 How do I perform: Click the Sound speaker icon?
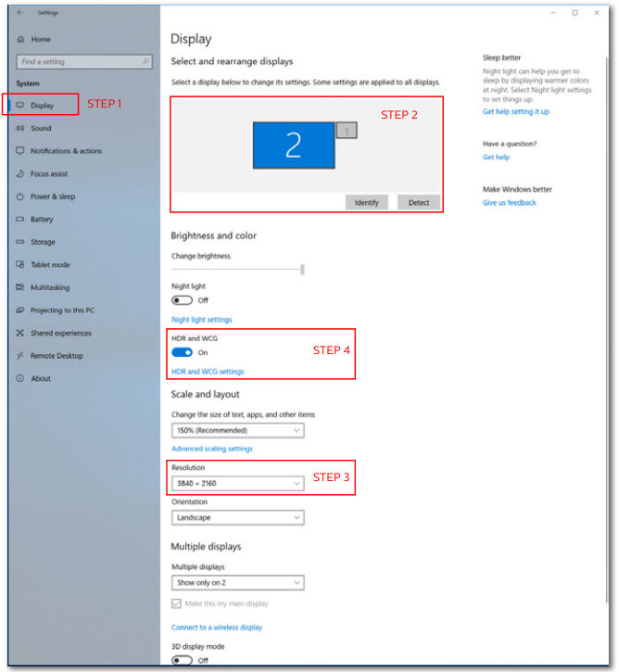click(20, 128)
